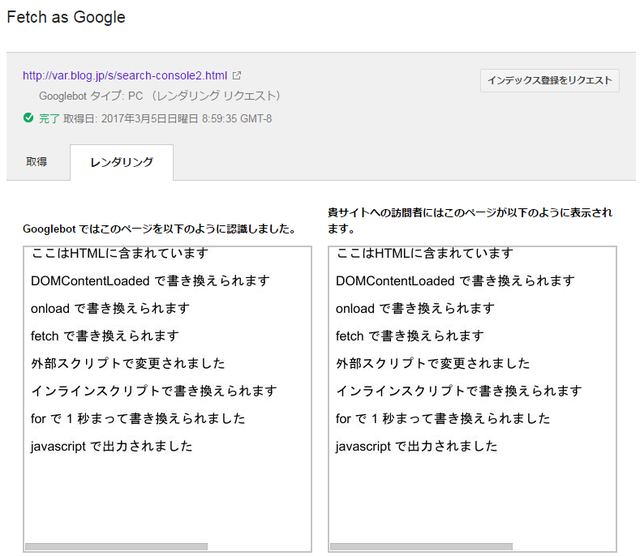Click 外部スクリプトで変更されました in visitor panel

click(433, 363)
